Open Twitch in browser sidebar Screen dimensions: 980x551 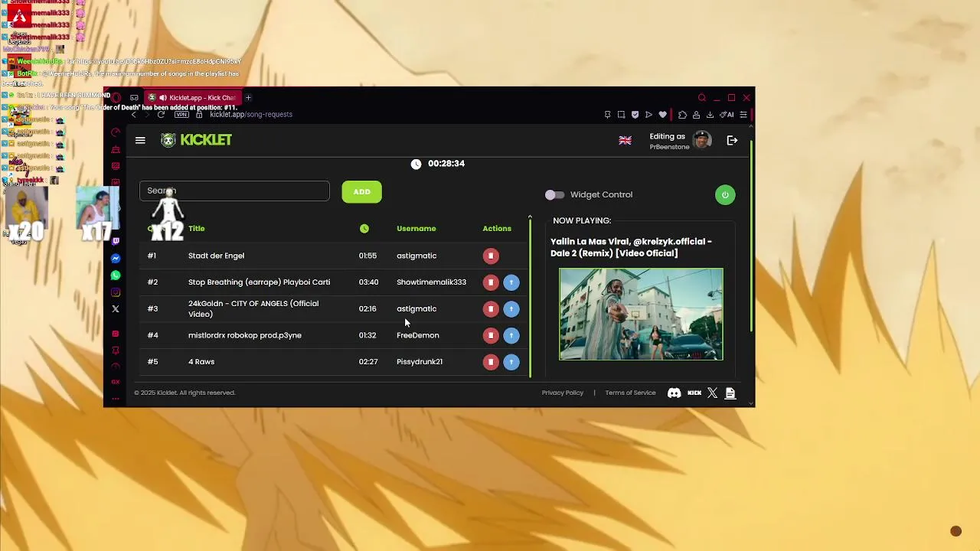(116, 241)
